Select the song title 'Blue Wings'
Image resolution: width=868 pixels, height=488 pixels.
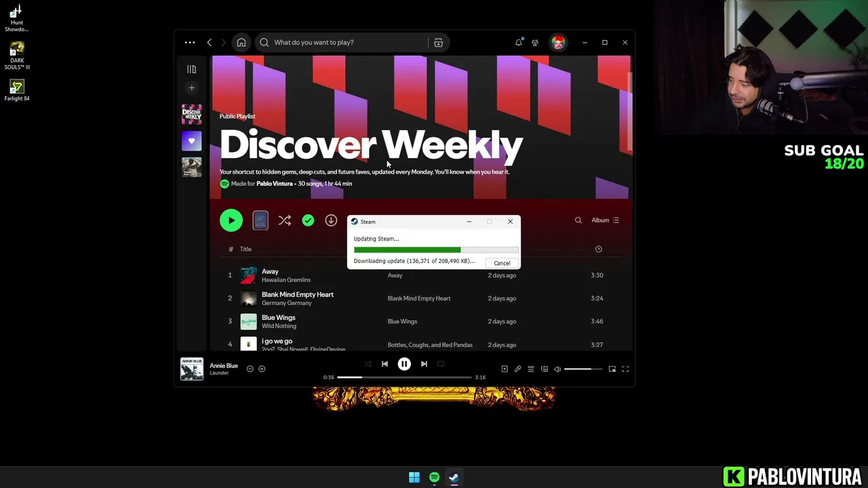[x=279, y=317]
